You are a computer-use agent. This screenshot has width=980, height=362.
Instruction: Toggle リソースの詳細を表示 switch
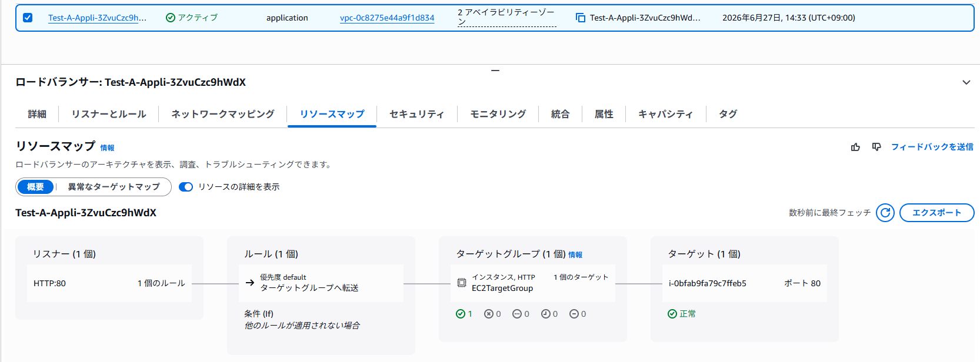pyautogui.click(x=186, y=187)
